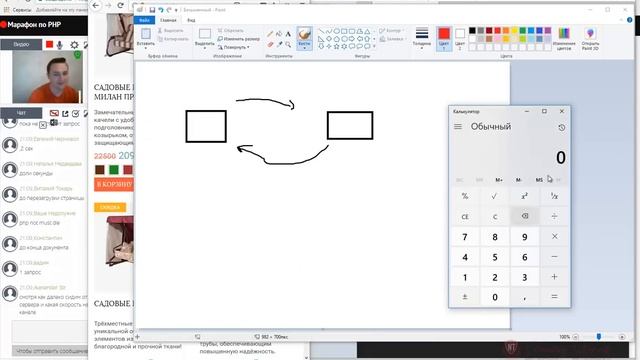Click the calculator 7 key
This screenshot has height=360, width=640.
465,237
